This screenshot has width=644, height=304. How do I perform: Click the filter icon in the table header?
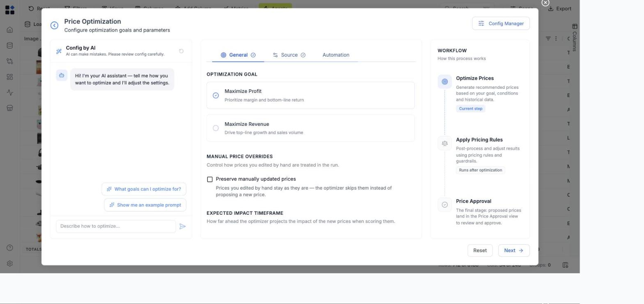(548, 38)
